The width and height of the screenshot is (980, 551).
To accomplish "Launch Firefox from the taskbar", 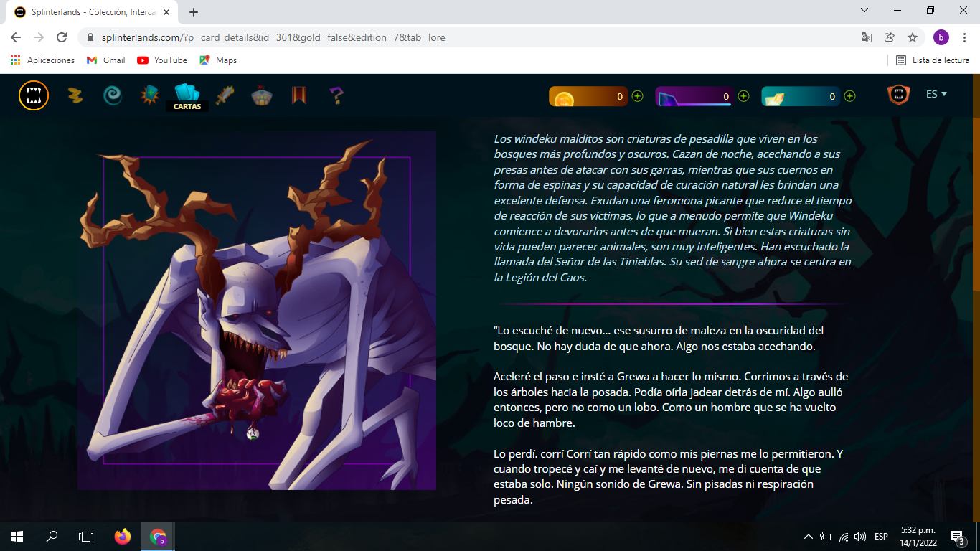I will pyautogui.click(x=123, y=537).
